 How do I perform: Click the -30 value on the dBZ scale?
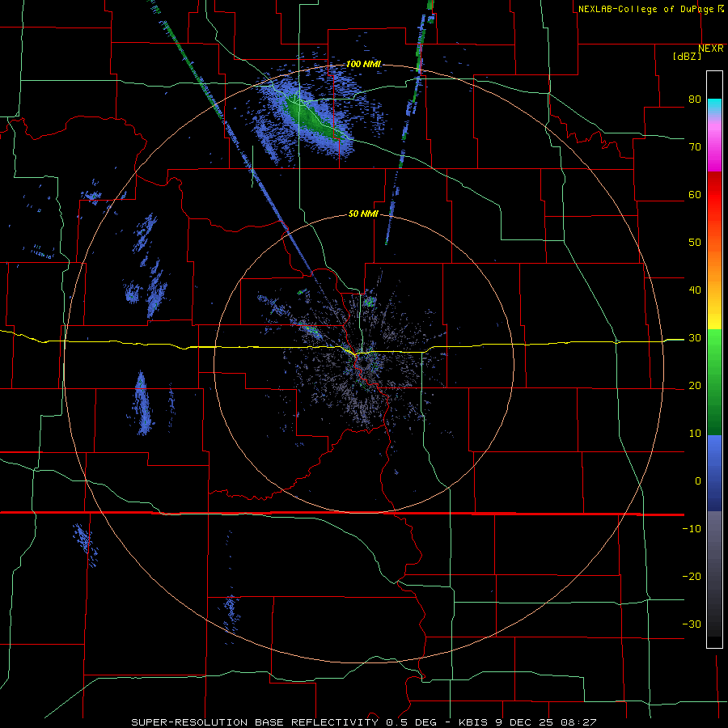(692, 624)
